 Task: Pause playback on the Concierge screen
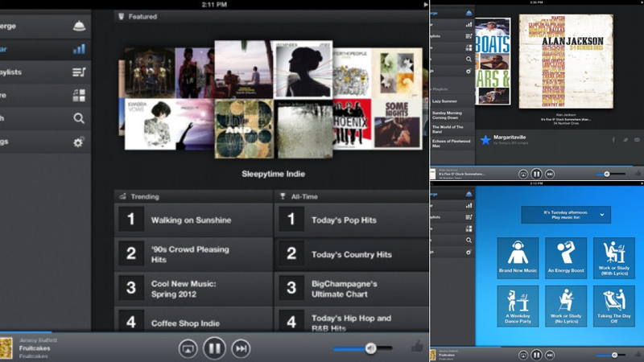pyautogui.click(x=536, y=355)
